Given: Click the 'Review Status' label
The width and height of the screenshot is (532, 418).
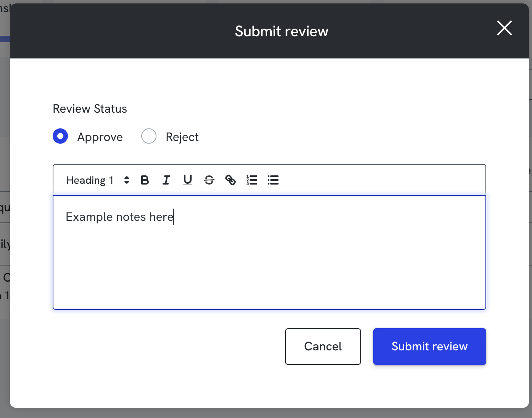Looking at the screenshot, I should coord(90,109).
